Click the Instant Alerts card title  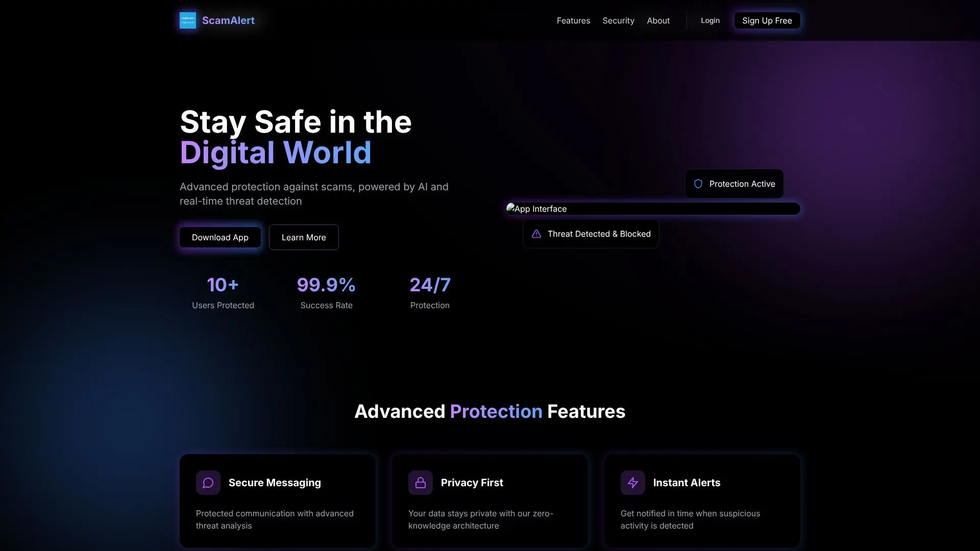(x=687, y=483)
